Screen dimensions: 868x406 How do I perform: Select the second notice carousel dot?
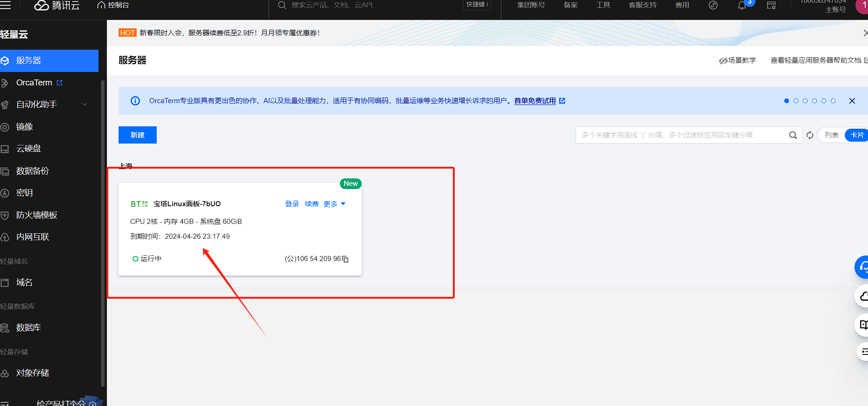[796, 101]
